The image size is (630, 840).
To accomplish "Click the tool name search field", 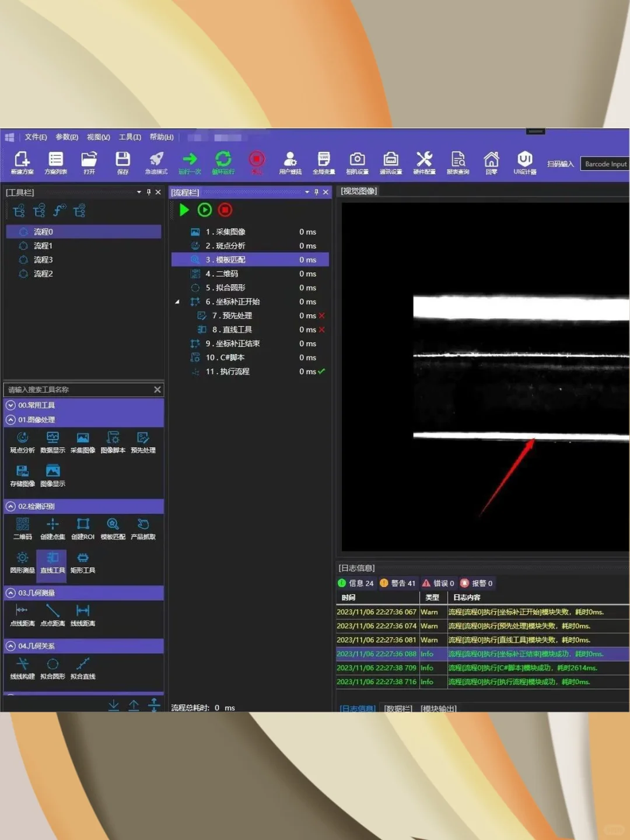I will (x=78, y=390).
